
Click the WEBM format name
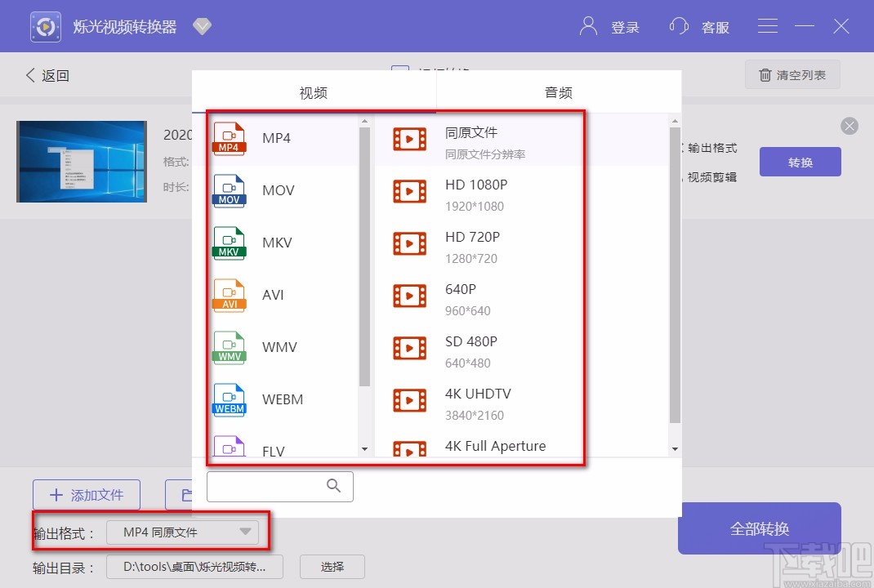(x=283, y=399)
